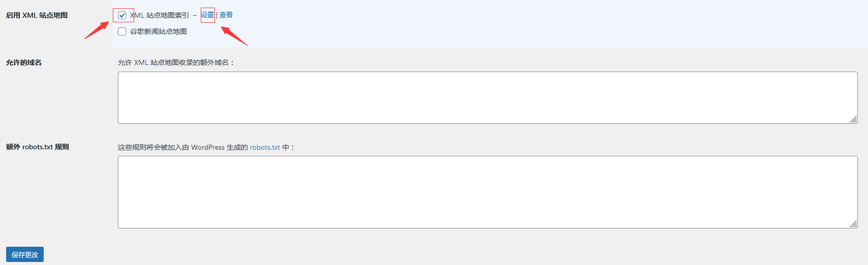Click the robots.txt text area resize handle

coord(853,224)
